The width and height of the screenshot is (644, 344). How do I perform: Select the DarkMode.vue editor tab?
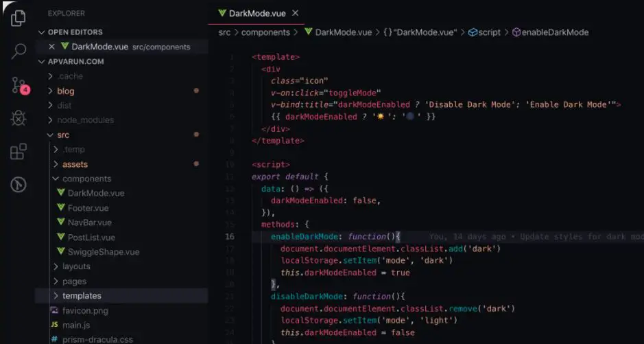257,13
